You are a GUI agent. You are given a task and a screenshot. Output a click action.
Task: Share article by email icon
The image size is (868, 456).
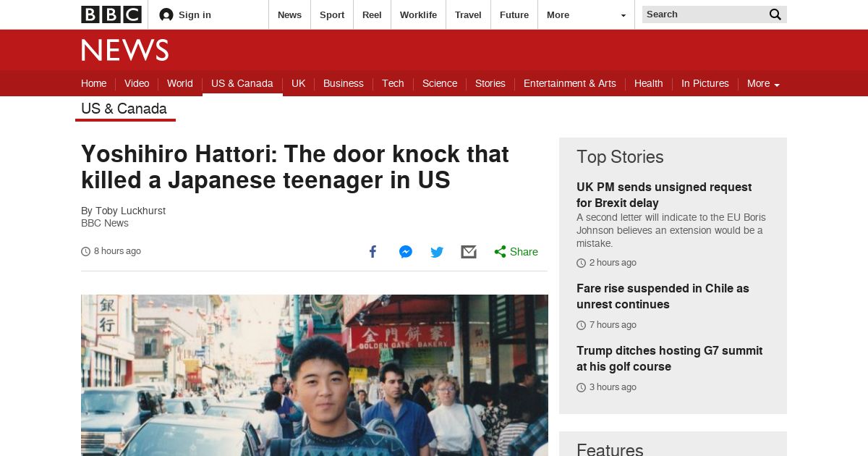pos(469,252)
